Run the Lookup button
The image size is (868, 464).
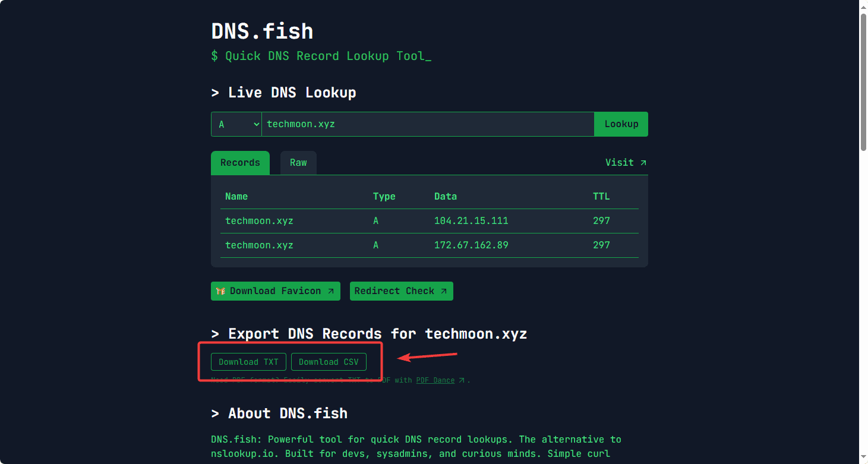point(621,124)
